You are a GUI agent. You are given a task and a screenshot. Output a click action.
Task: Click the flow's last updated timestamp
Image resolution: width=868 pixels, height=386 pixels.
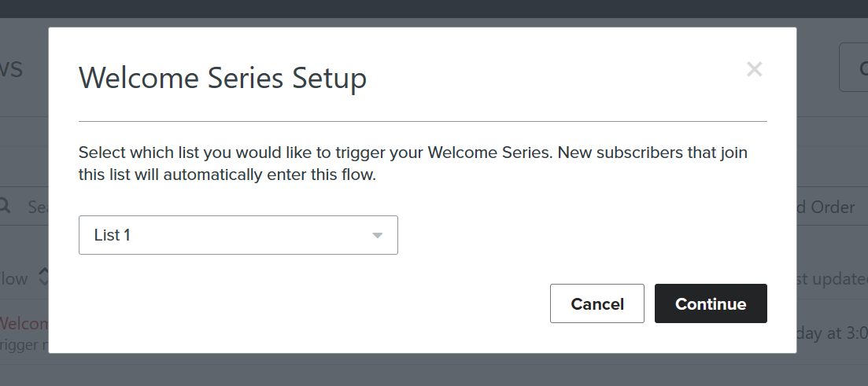832,333
